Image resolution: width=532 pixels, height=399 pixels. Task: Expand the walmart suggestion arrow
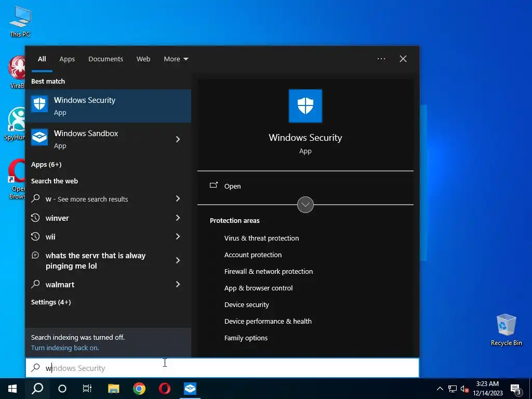coord(178,284)
